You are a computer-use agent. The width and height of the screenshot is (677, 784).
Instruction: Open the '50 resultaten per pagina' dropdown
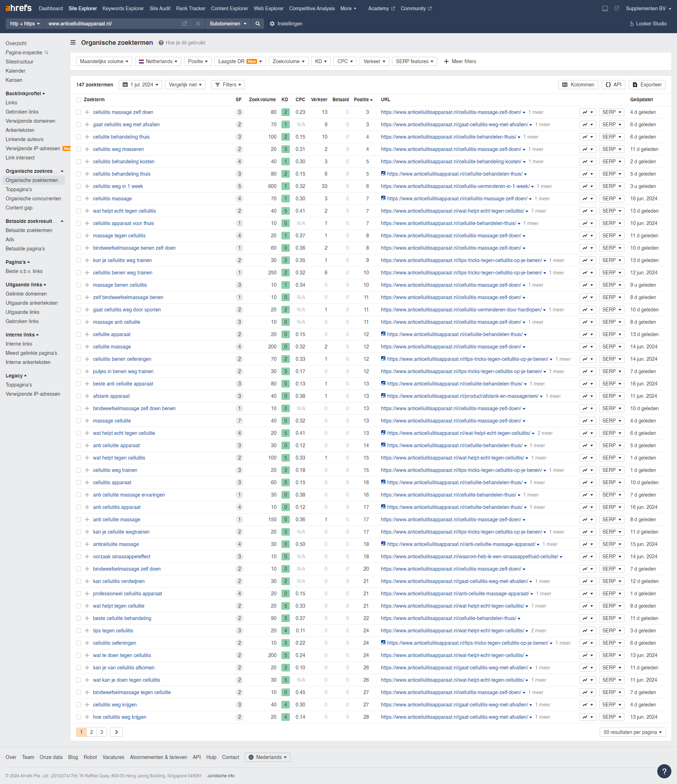pos(632,732)
